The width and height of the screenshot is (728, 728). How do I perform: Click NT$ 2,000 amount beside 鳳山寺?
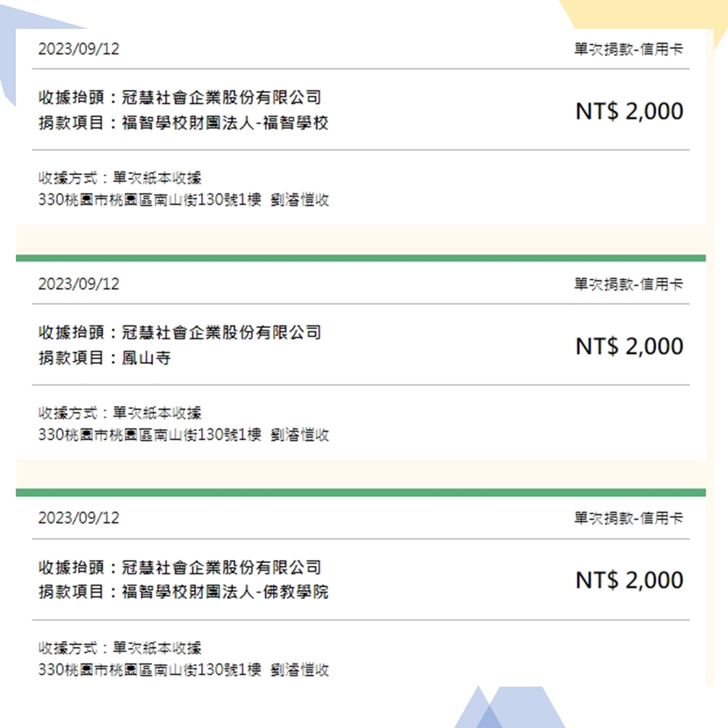pos(629,346)
